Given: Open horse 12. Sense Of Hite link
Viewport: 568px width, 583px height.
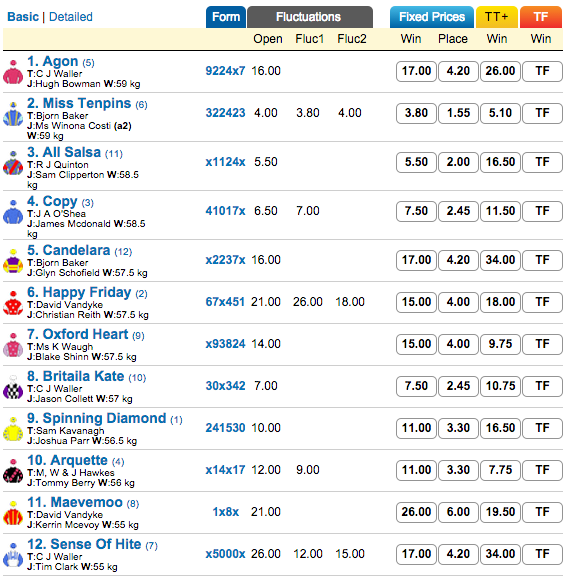Looking at the screenshot, I should 84,544.
